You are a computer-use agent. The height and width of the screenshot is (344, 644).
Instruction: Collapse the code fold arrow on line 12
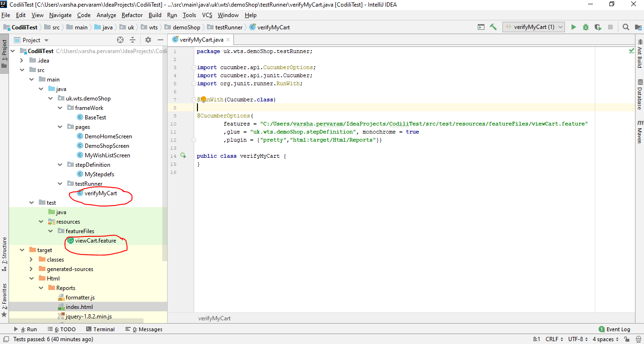click(x=193, y=140)
